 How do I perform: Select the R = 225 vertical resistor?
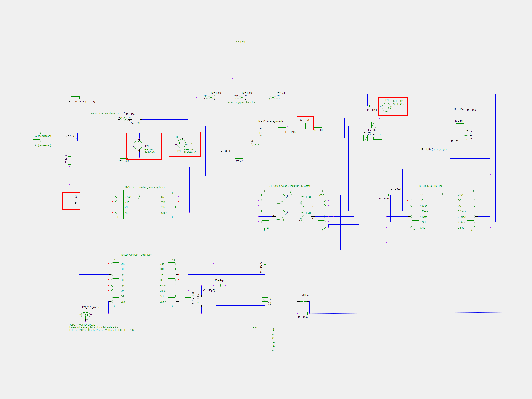(257, 132)
